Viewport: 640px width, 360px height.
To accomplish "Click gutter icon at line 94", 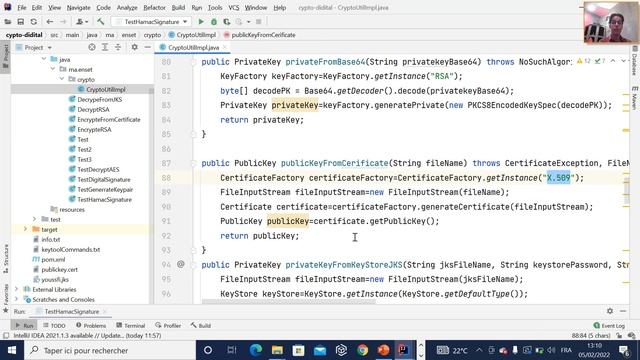I will click(x=181, y=264).
